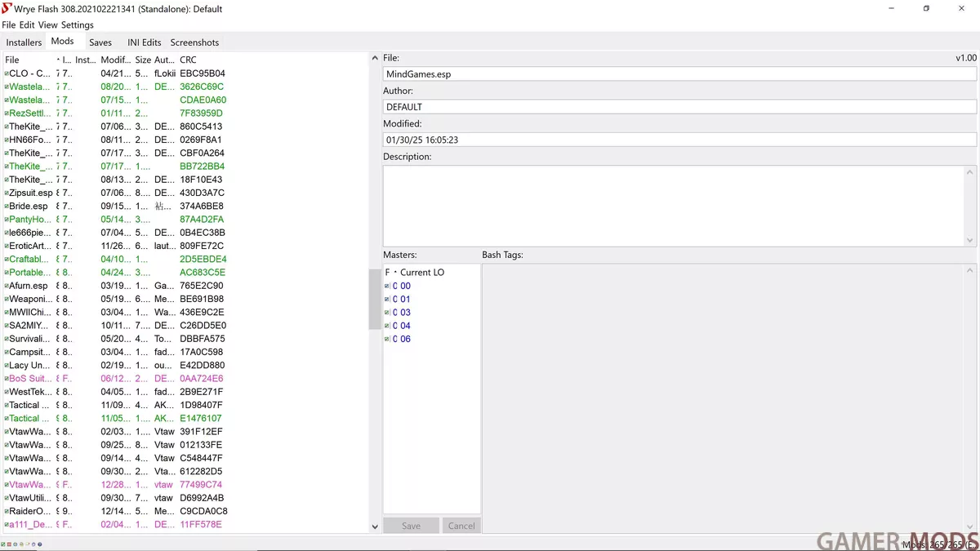Click the Description box scroll-up arrow
The height and width of the screenshot is (551, 980).
970,172
